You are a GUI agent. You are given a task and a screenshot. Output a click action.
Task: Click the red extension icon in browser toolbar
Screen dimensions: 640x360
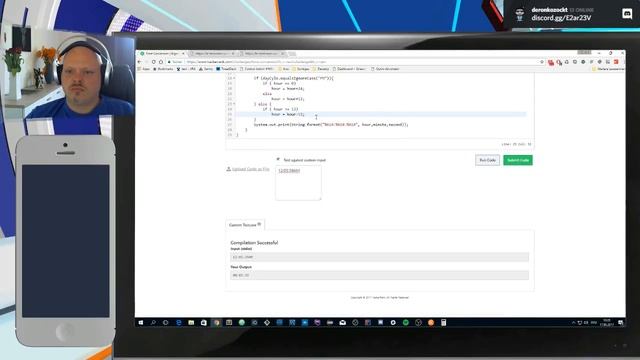pyautogui.click(x=551, y=62)
